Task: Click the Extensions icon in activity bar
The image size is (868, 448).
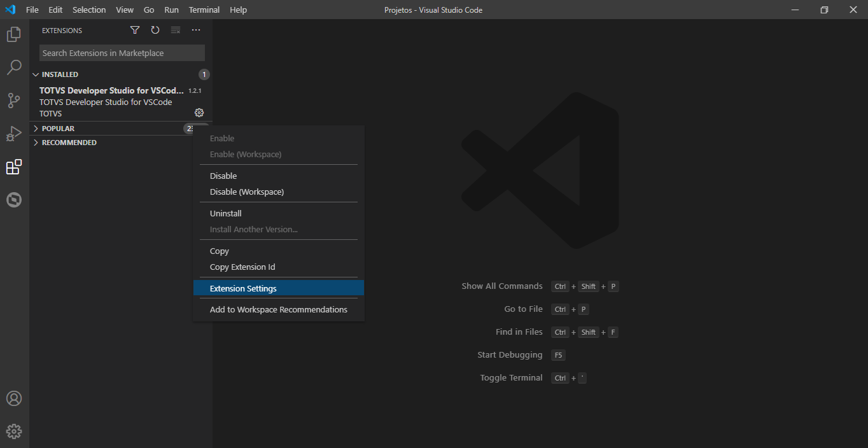Action: [14, 167]
